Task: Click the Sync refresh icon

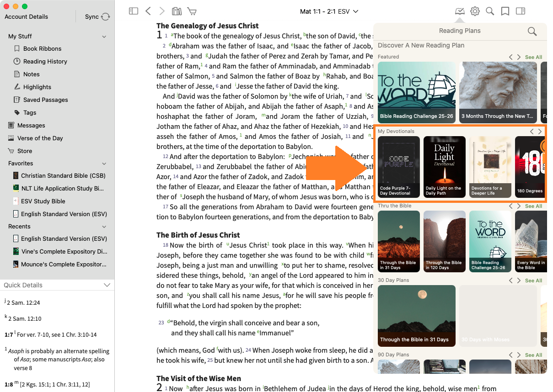Action: pos(106,16)
